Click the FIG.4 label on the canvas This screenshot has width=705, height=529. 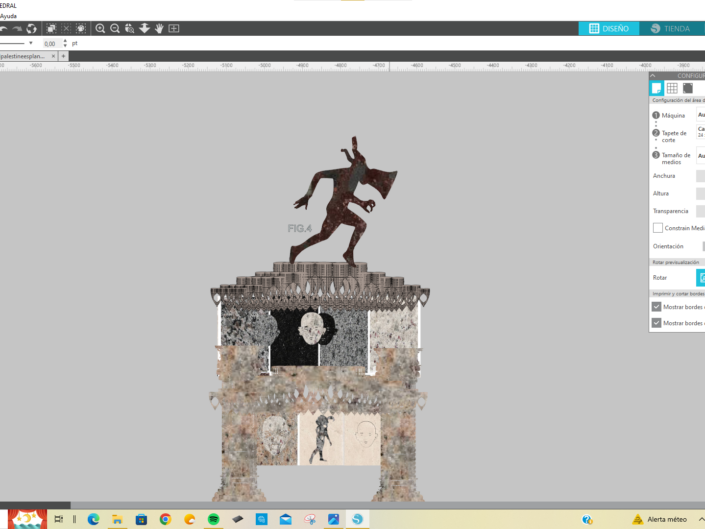click(299, 229)
